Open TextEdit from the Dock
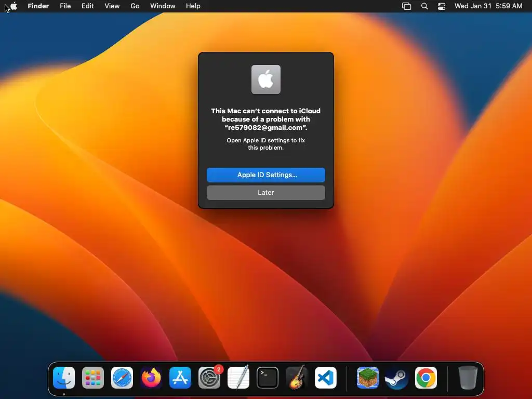This screenshot has width=532, height=399. click(238, 377)
